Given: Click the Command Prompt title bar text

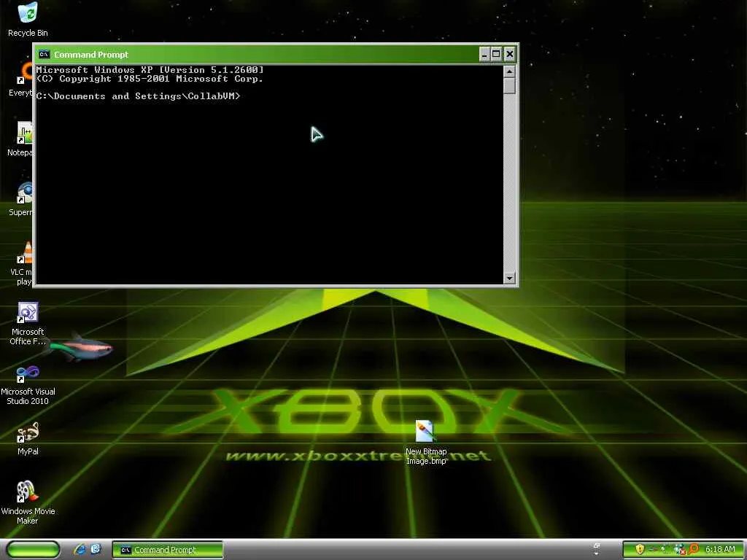Looking at the screenshot, I should [91, 55].
